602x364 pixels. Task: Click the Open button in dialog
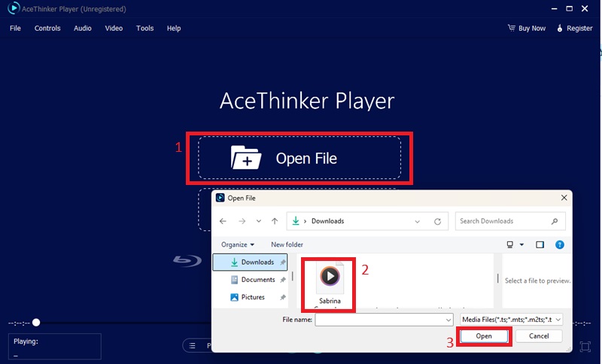[484, 336]
